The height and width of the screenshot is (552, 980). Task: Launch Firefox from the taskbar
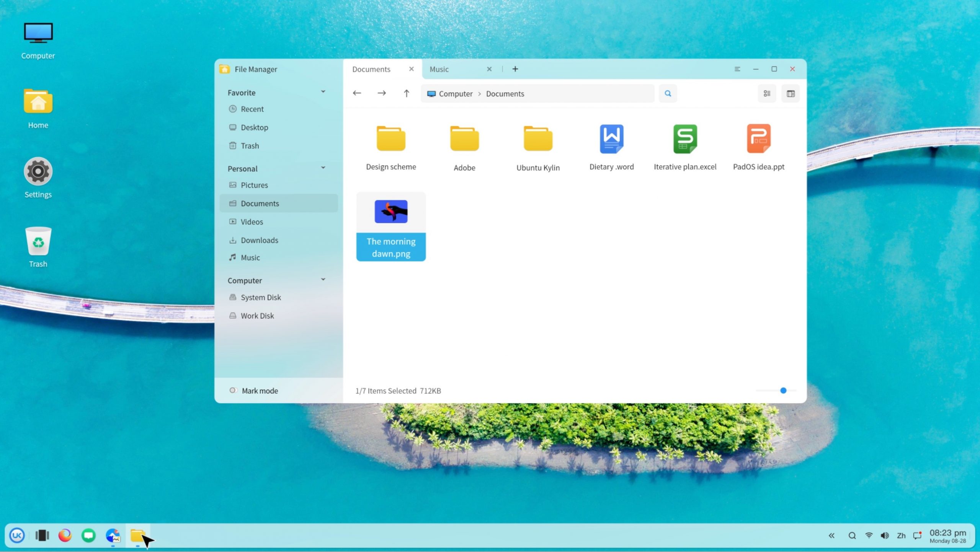point(65,535)
